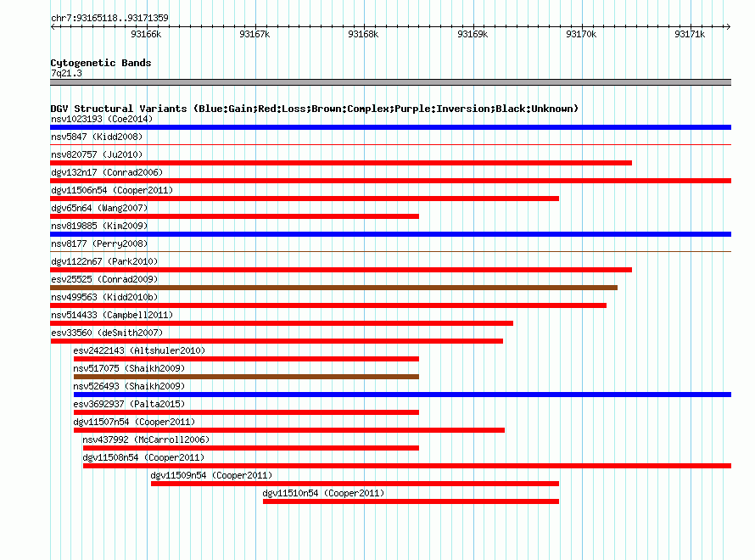
Task: Click the esv33560 red loss bar
Action: pos(277,341)
